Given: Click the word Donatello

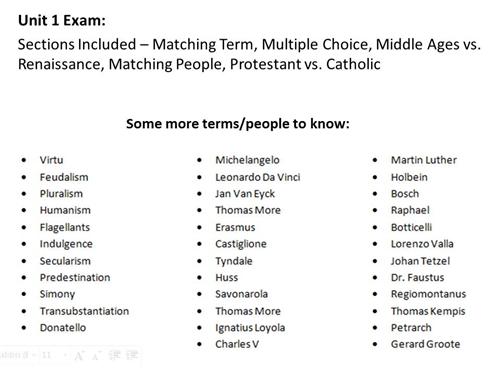Looking at the screenshot, I should coord(63,328).
